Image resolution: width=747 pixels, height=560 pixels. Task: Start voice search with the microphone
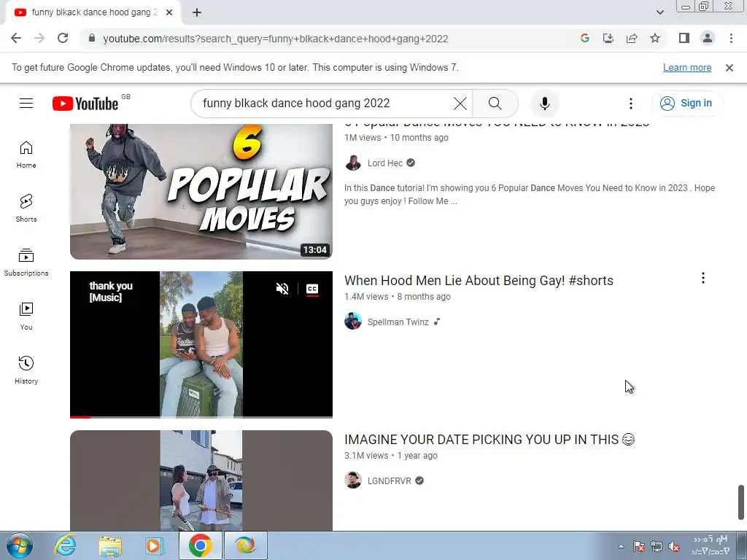pyautogui.click(x=544, y=104)
